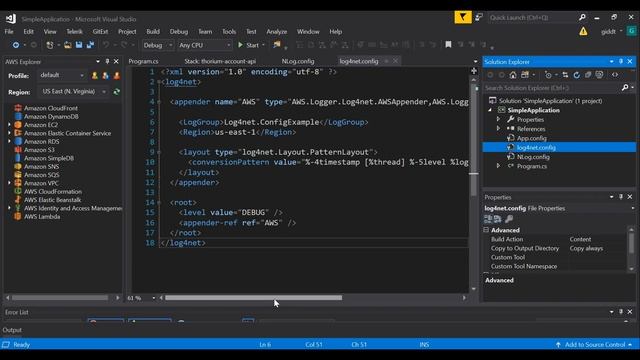Click the Navigate Backward toolbar icon
Screen dimensions: 640x360
pos(16,45)
